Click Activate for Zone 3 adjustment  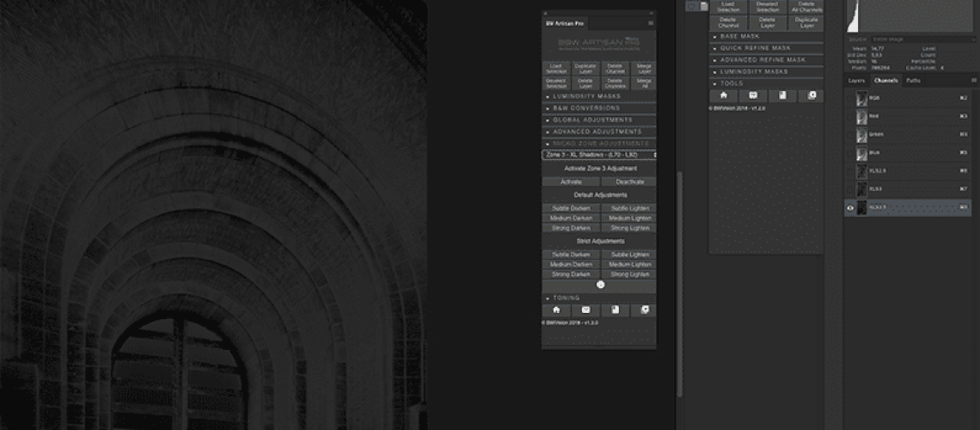[572, 181]
